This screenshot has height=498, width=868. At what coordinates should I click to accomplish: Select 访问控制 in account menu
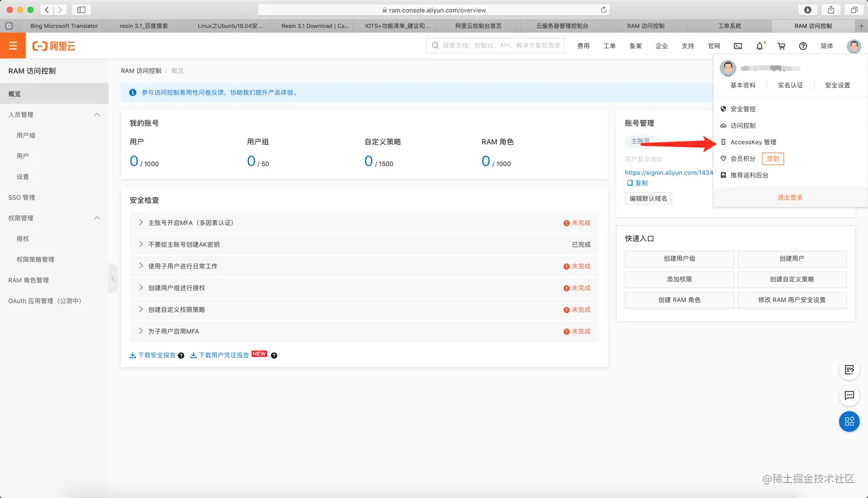(743, 126)
